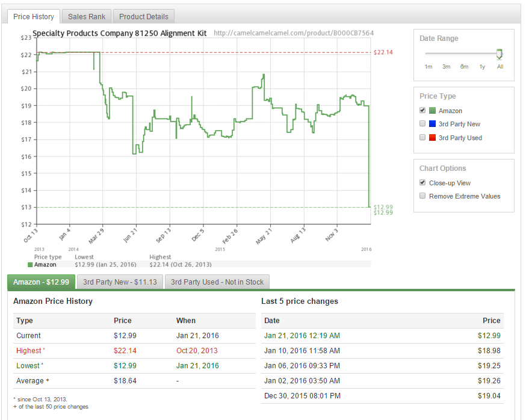Set date range to 1m

coord(429,67)
